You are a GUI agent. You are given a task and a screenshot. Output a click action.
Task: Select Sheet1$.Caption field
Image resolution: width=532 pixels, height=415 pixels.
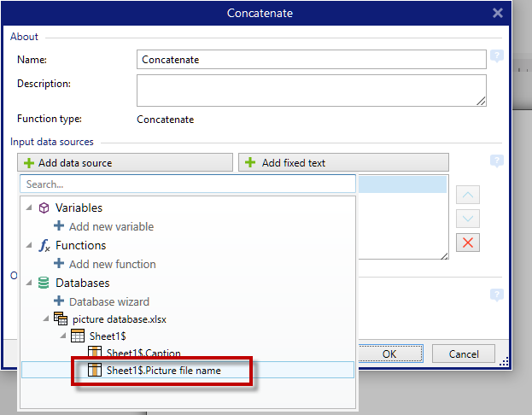point(143,353)
